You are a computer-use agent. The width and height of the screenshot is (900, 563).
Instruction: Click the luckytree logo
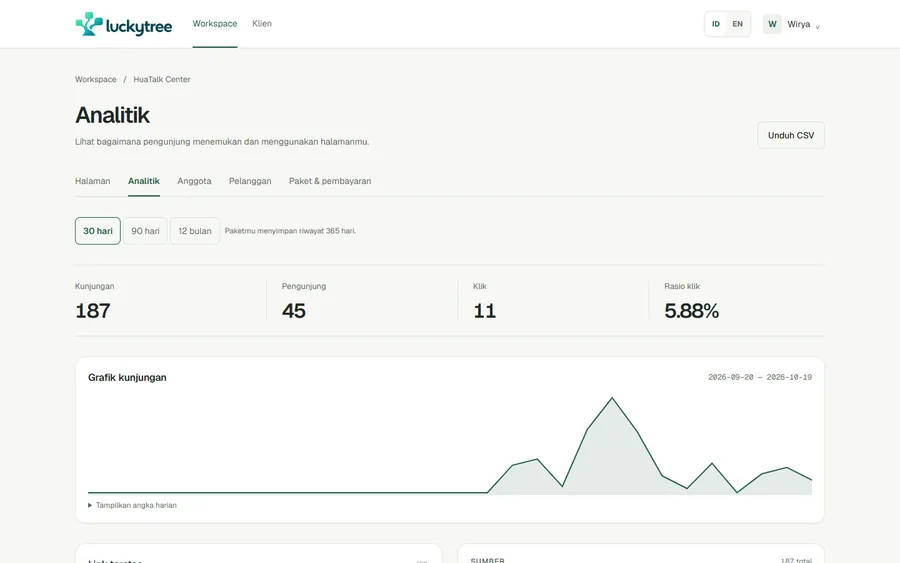[123, 24]
